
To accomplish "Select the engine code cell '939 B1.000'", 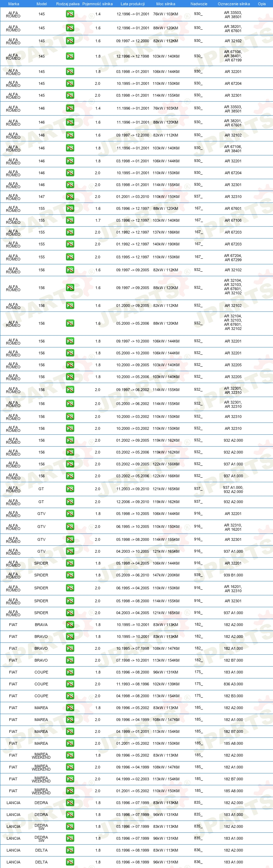I will [233, 575].
